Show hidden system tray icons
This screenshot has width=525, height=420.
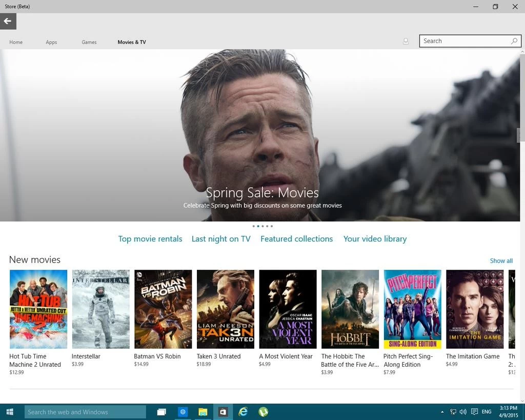coord(442,412)
